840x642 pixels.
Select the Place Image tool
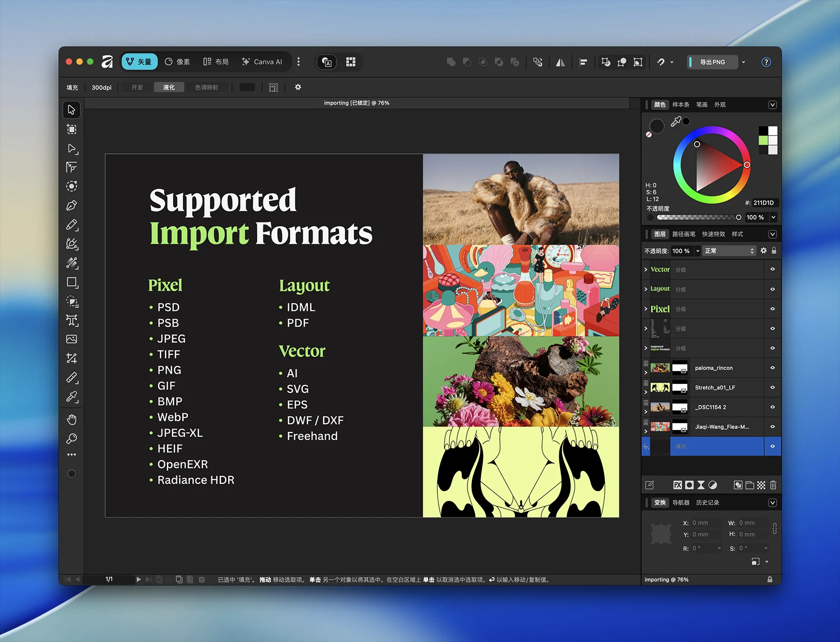tap(72, 339)
